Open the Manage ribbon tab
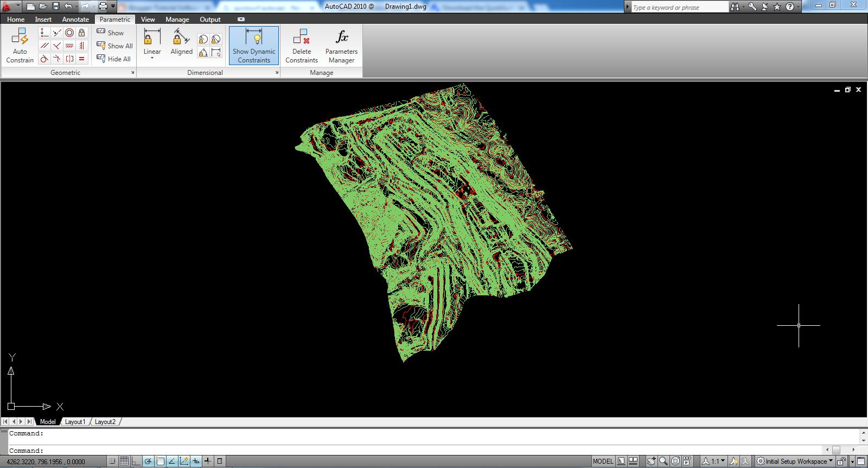 click(177, 20)
